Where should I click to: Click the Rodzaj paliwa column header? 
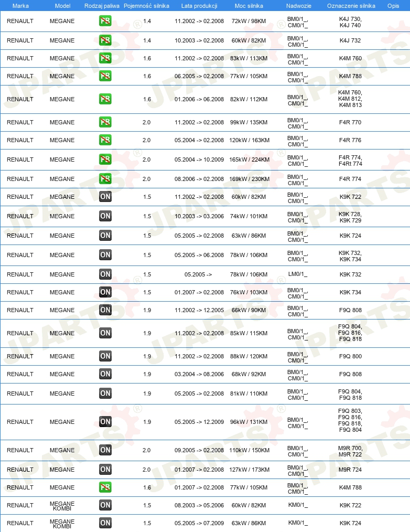tap(102, 6)
